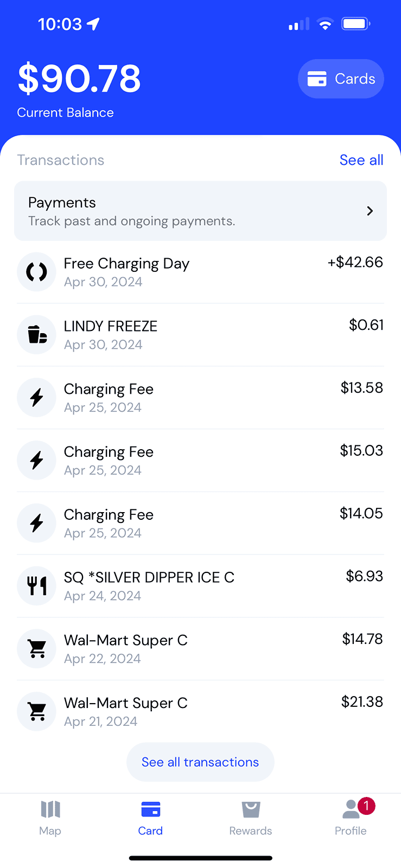Tap the lightning icon for the $14.05 charge
401x868 pixels.
coord(36,523)
